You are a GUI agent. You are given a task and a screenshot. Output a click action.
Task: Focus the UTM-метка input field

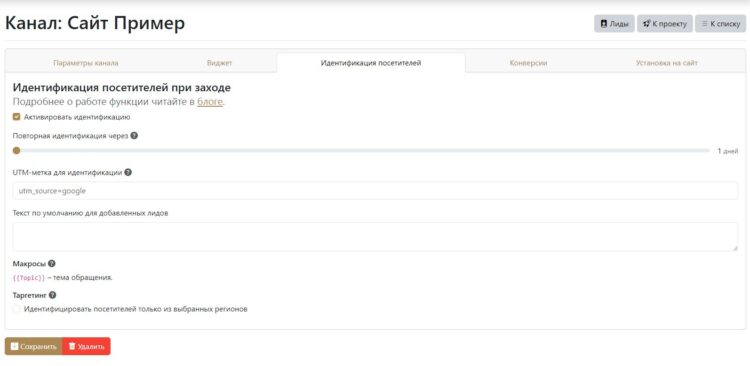(375, 190)
